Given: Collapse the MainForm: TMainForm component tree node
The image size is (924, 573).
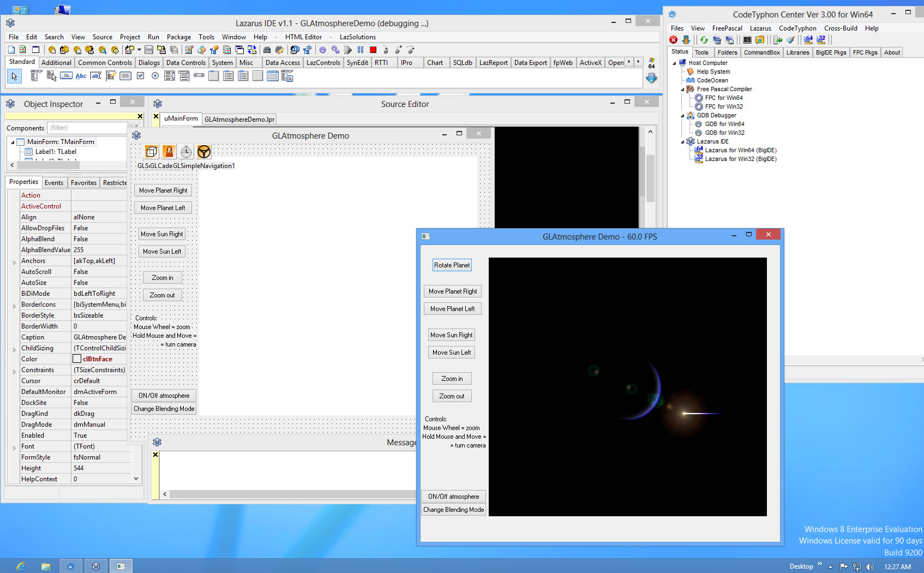Looking at the screenshot, I should (x=13, y=142).
